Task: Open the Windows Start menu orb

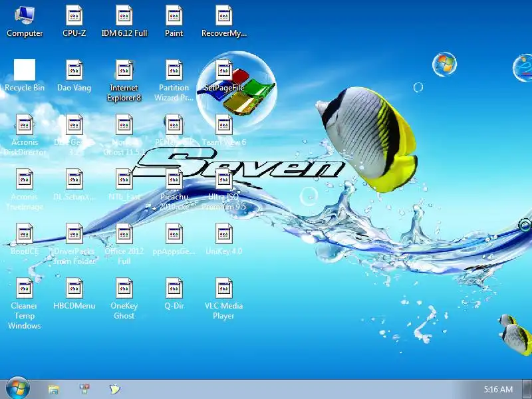Action: (x=18, y=388)
